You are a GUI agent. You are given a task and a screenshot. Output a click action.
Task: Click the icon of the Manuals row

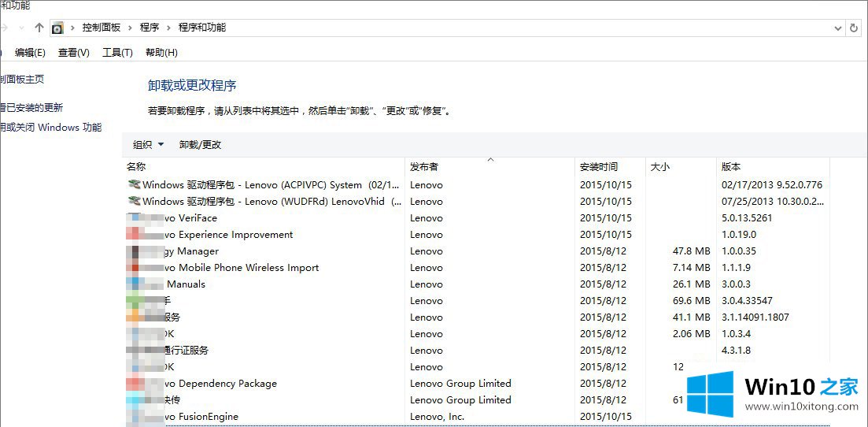tap(134, 284)
